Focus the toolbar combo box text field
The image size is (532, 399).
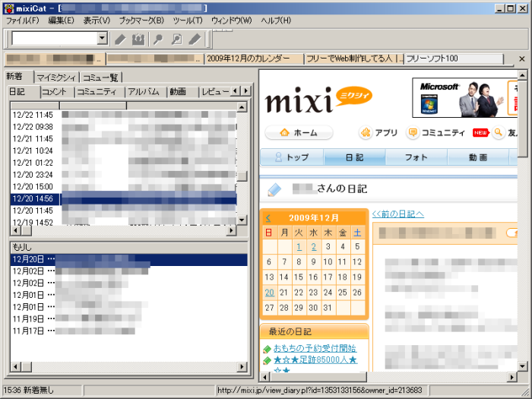(x=55, y=38)
